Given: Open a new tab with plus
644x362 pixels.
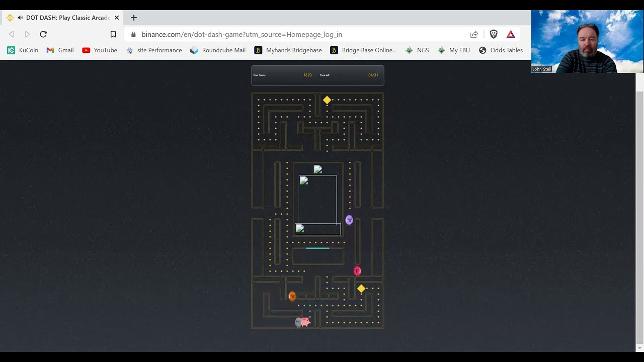Looking at the screenshot, I should [x=134, y=18].
